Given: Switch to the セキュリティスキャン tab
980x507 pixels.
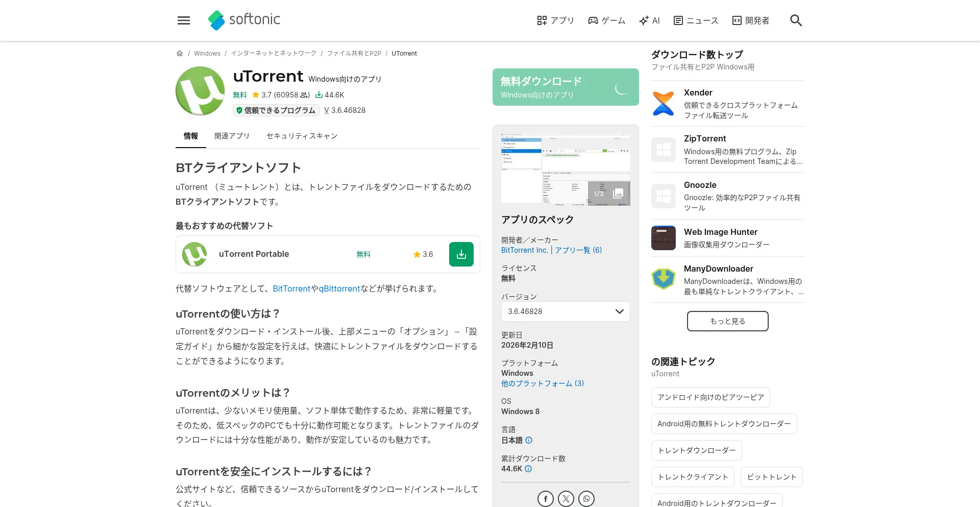Looking at the screenshot, I should point(302,136).
